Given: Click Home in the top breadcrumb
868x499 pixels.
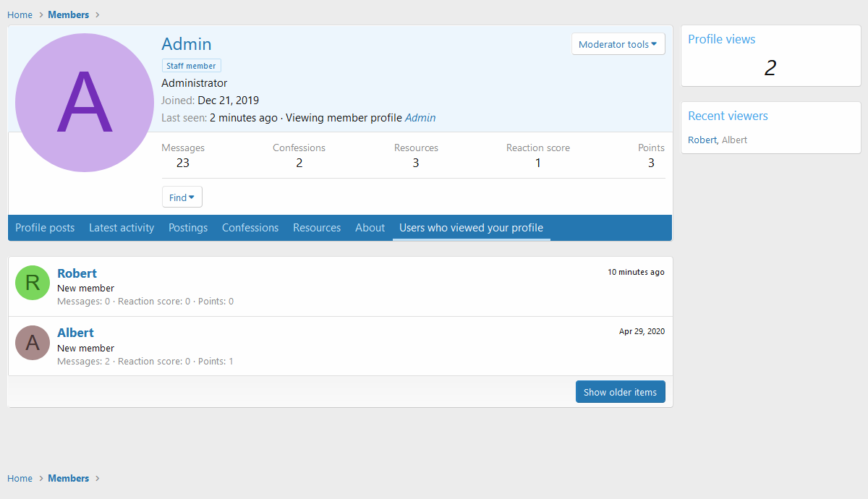Looking at the screenshot, I should [x=20, y=14].
